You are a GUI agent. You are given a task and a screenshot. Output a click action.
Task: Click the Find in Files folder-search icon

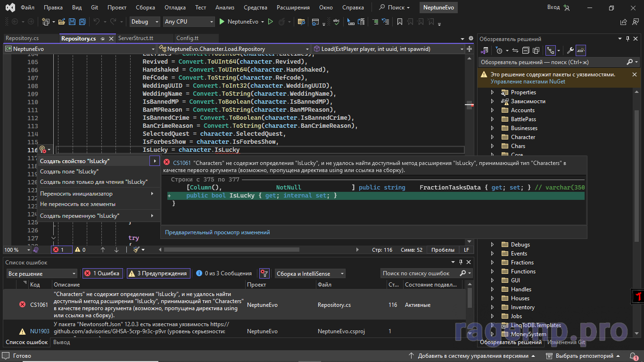click(301, 22)
